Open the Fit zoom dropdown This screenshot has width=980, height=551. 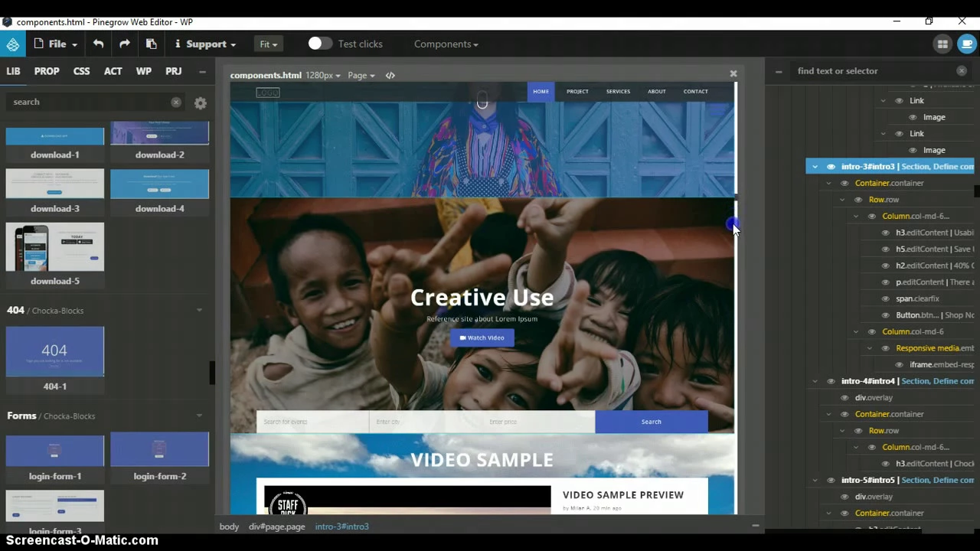coord(268,44)
